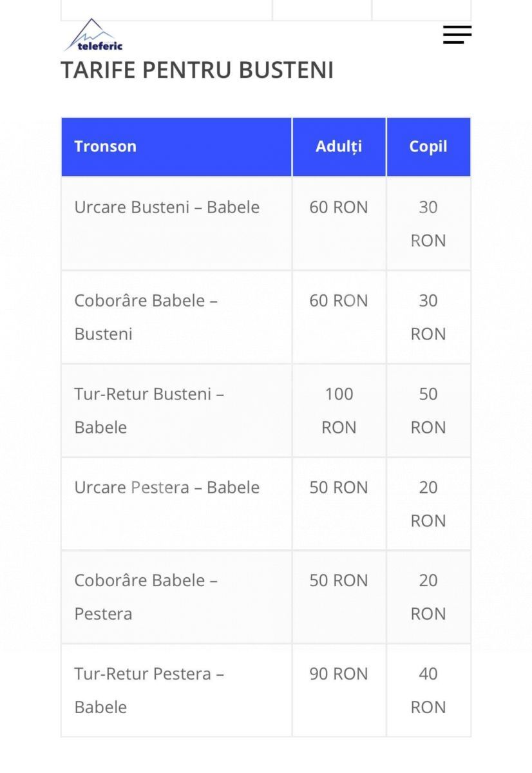Click the teleferic mountain logo
Image resolution: width=532 pixels, height=773 pixels.
tap(94, 35)
